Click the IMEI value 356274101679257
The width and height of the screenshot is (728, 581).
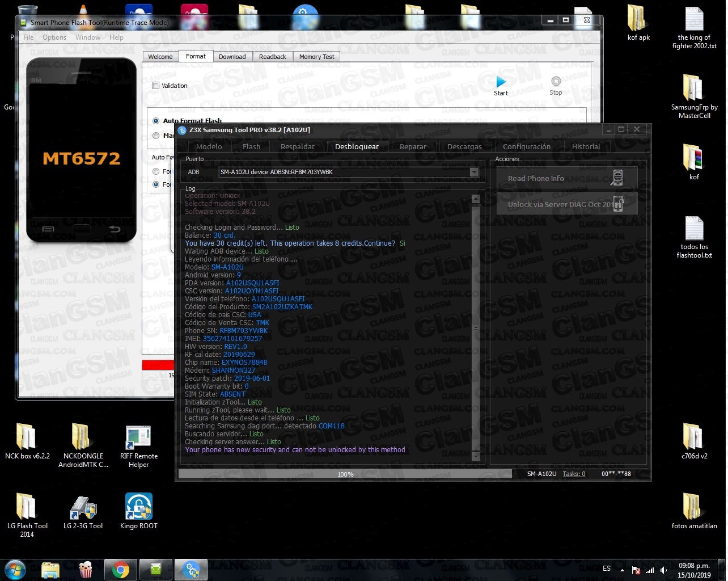coord(232,339)
